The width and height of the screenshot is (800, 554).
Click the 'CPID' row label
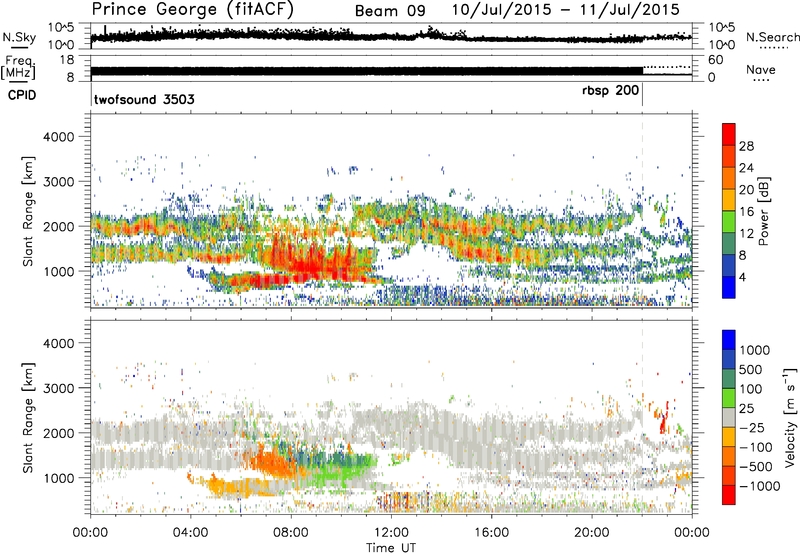(x=22, y=95)
